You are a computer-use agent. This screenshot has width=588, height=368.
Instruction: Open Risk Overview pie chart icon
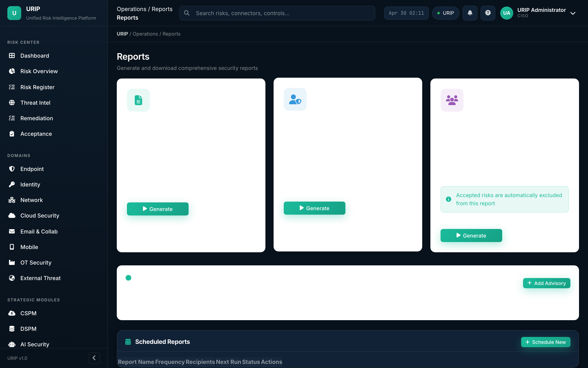(x=12, y=71)
